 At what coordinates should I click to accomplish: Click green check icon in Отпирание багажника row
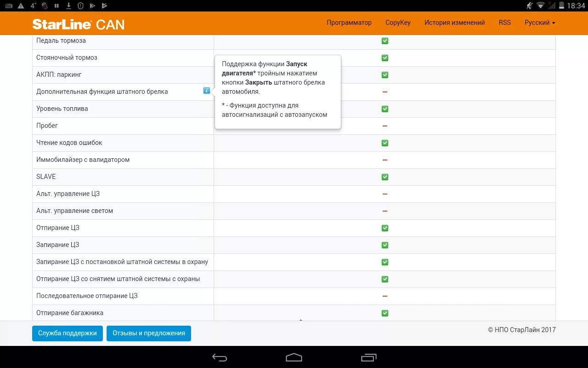[385, 313]
